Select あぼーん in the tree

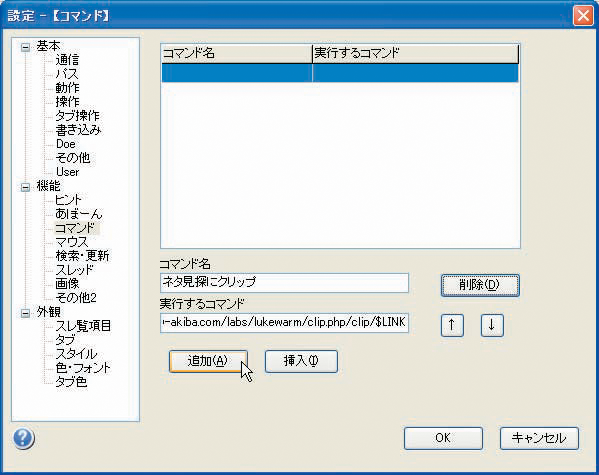[x=79, y=214]
